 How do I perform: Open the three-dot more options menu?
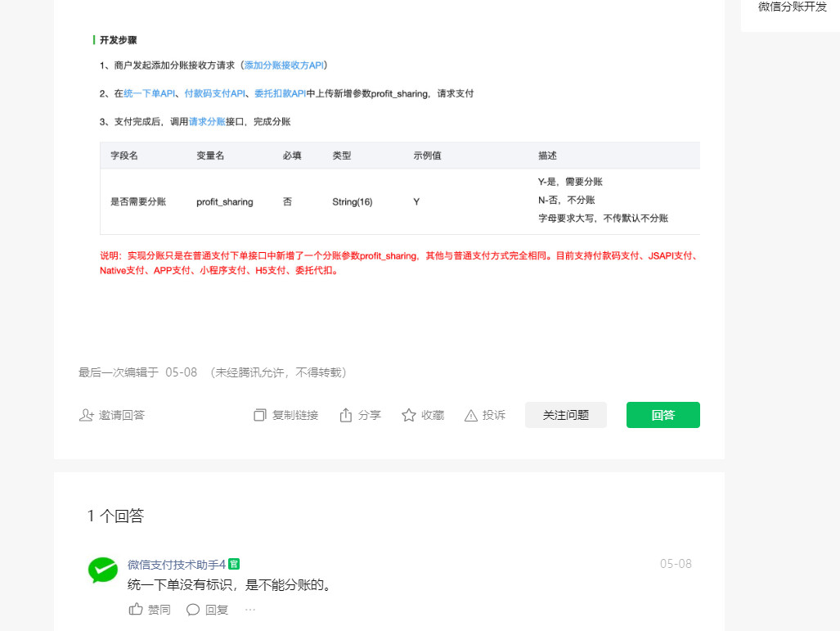[250, 610]
